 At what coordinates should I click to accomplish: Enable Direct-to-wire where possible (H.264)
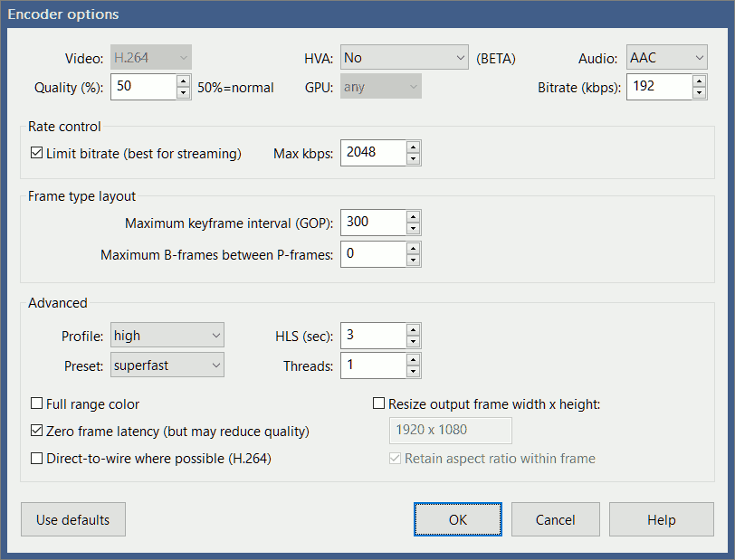pos(37,459)
